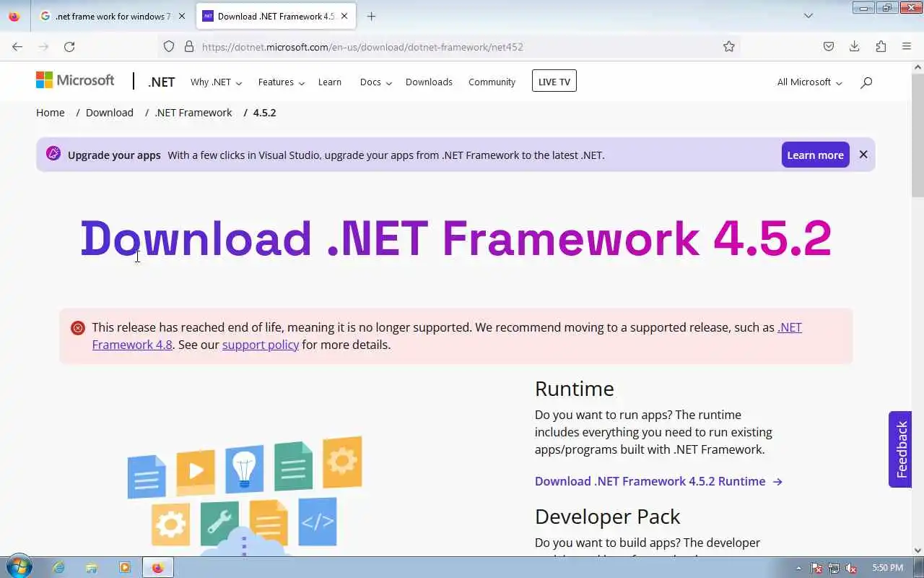Image resolution: width=924 pixels, height=578 pixels.
Task: Click the URL address bar field
Action: (448, 46)
